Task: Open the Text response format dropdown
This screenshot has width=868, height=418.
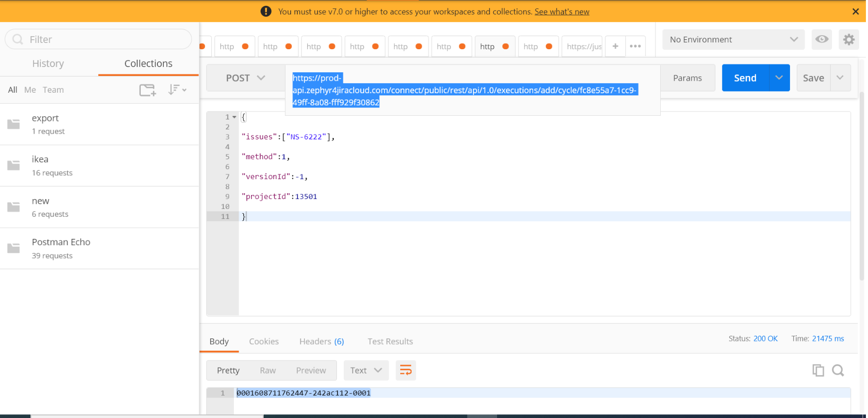Action: 366,370
